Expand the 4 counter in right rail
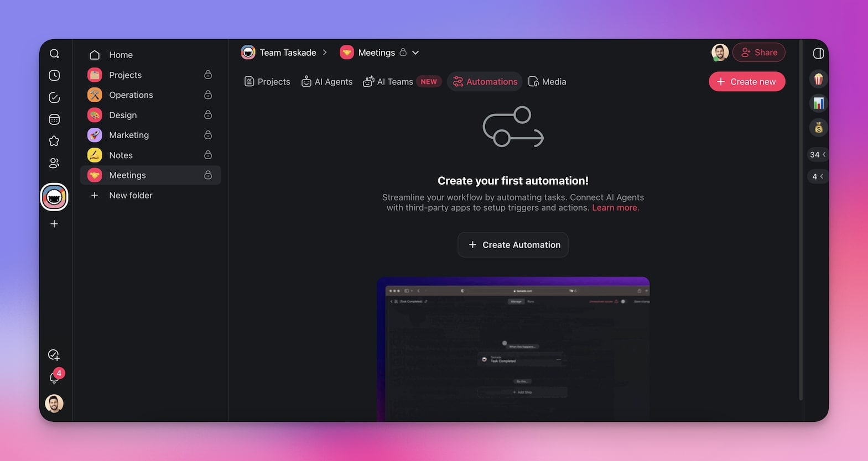The image size is (868, 461). pyautogui.click(x=818, y=176)
